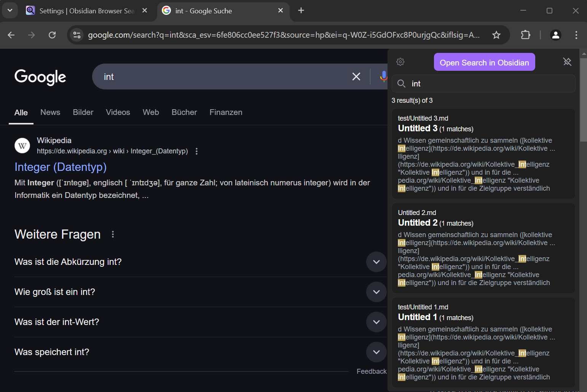Open a new browser tab

coord(301,10)
